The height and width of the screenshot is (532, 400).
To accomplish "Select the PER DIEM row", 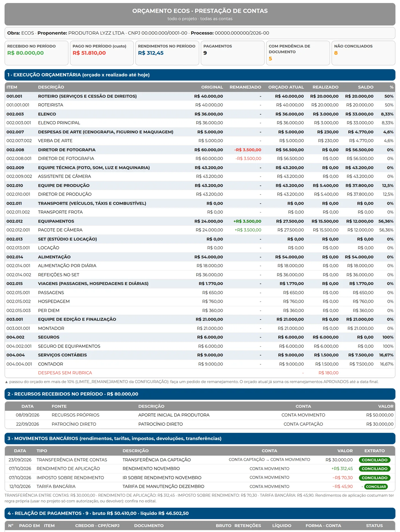I will click(x=200, y=311).
